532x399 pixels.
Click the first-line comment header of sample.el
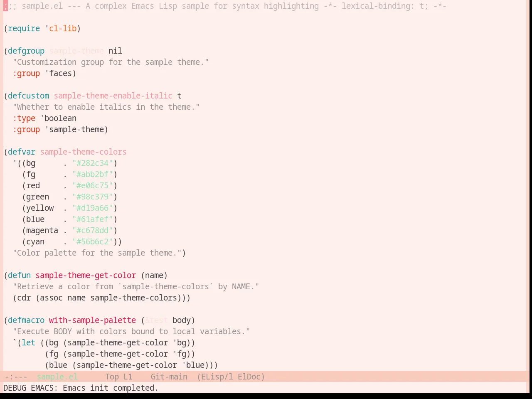(225, 6)
